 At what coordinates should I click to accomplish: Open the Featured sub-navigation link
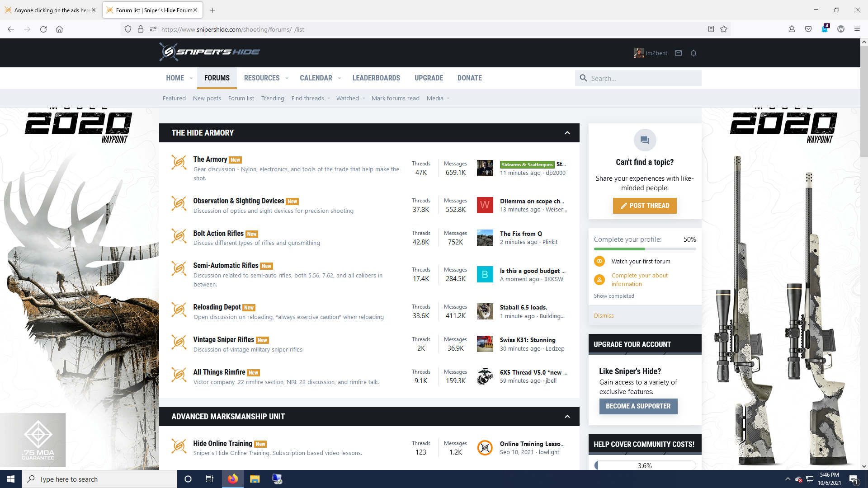(174, 98)
